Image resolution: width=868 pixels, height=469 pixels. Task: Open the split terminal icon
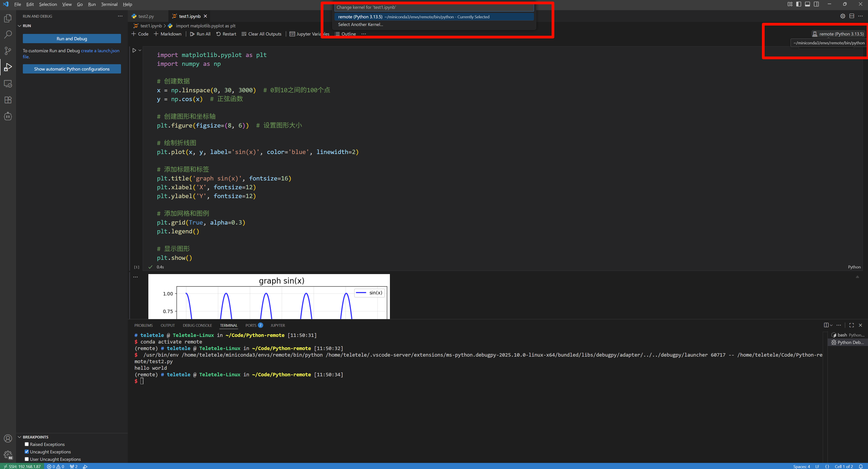[x=826, y=325]
